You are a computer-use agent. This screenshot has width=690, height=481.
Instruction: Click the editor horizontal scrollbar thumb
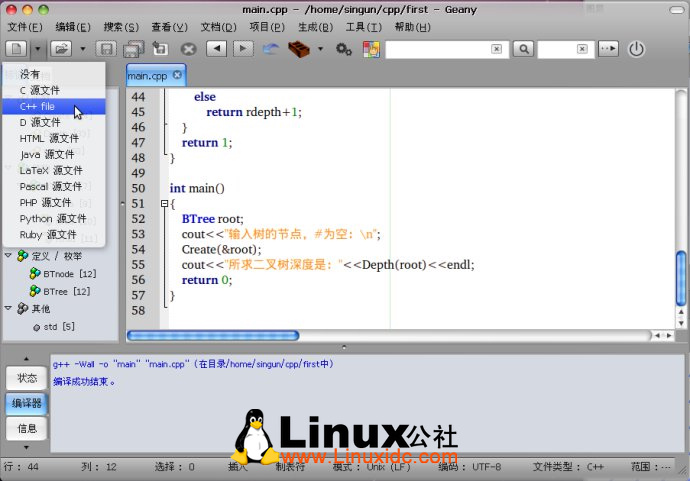pyautogui.click(x=213, y=336)
